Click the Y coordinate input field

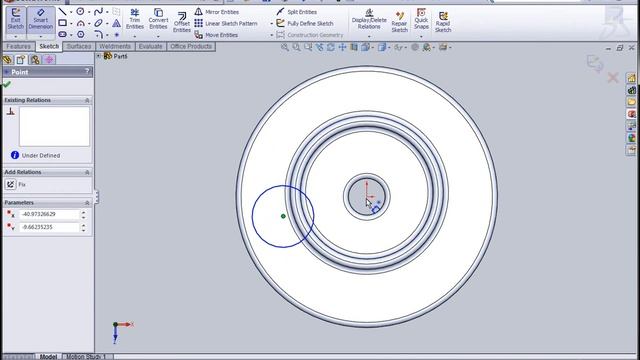tap(49, 227)
